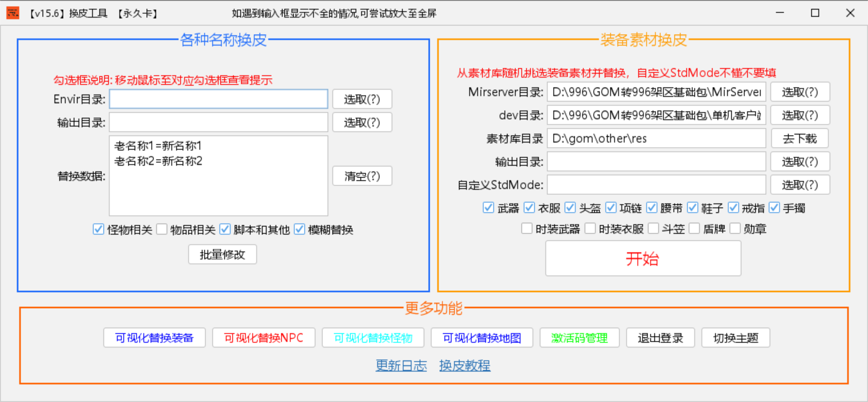Focus the 自定义StdMode input field

click(657, 185)
